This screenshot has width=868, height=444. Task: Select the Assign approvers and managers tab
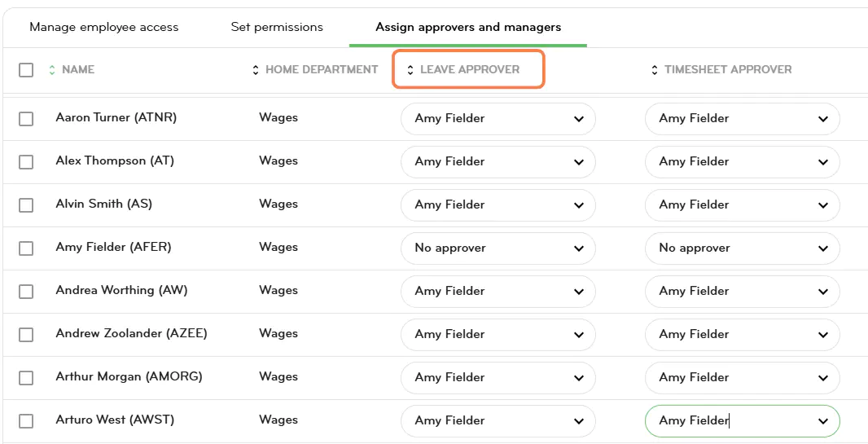468,27
